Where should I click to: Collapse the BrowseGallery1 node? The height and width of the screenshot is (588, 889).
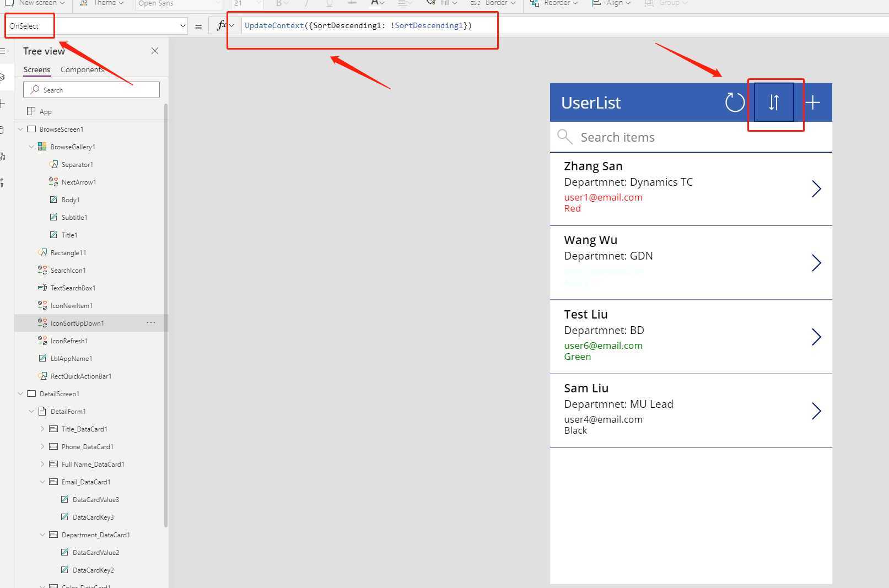31,147
